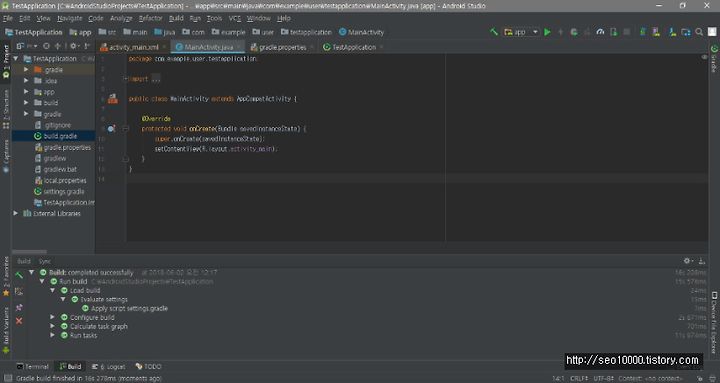
Task: Click UTF-8 encoding in status bar
Action: click(x=603, y=378)
